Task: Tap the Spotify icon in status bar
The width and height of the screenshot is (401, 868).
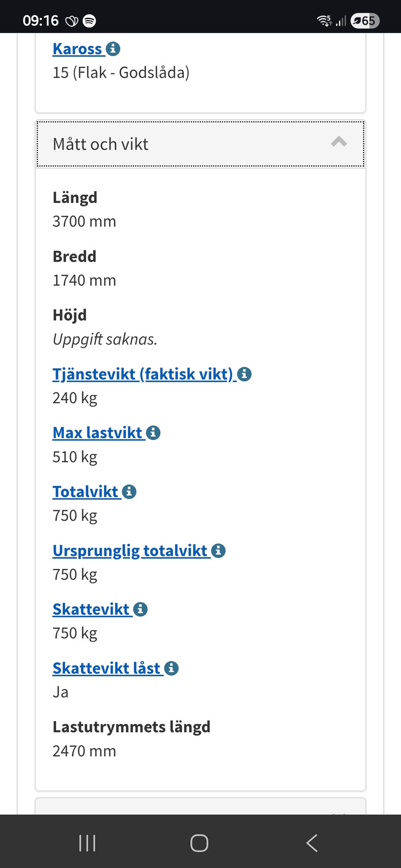Action: coord(89,20)
